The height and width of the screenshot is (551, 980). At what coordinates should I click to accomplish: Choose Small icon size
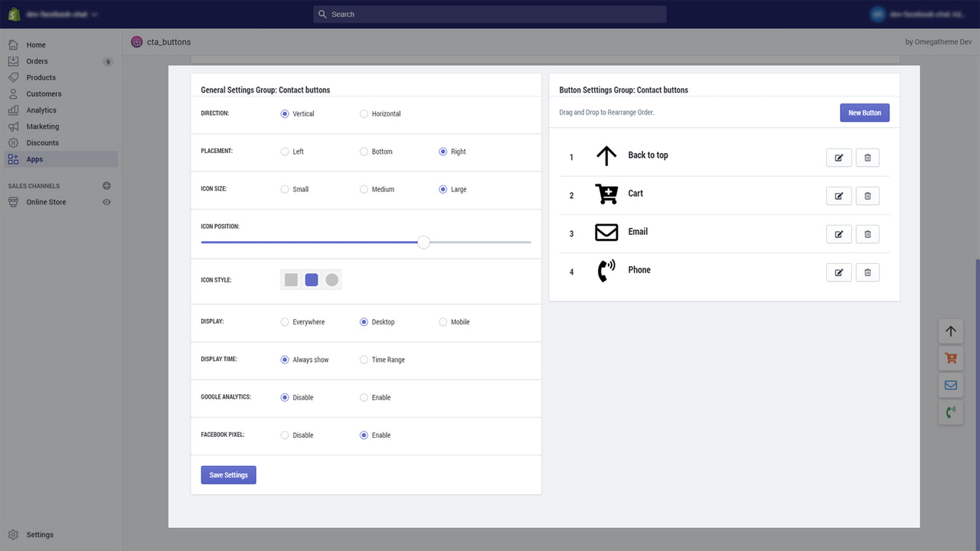click(284, 189)
